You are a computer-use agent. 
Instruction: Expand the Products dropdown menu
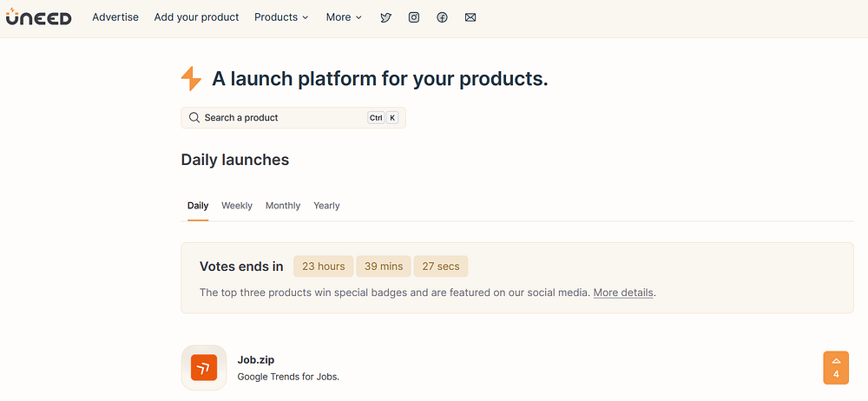tap(281, 17)
